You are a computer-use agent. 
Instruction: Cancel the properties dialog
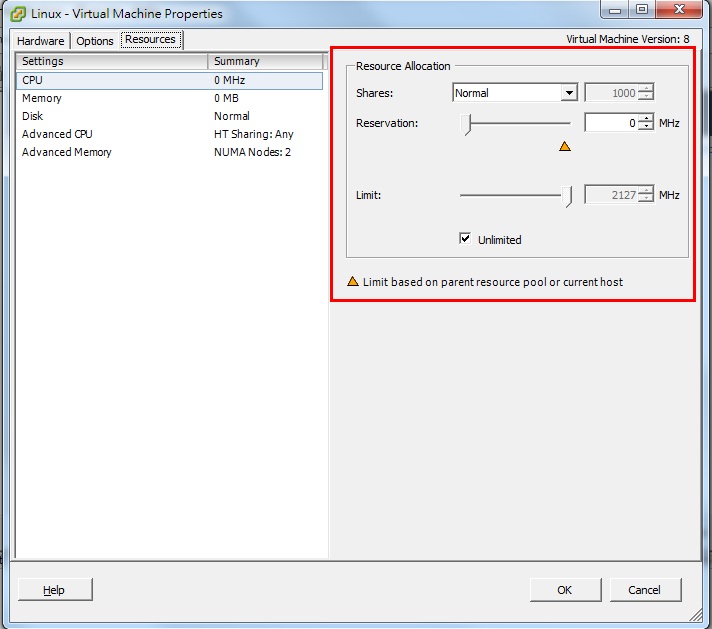(645, 589)
